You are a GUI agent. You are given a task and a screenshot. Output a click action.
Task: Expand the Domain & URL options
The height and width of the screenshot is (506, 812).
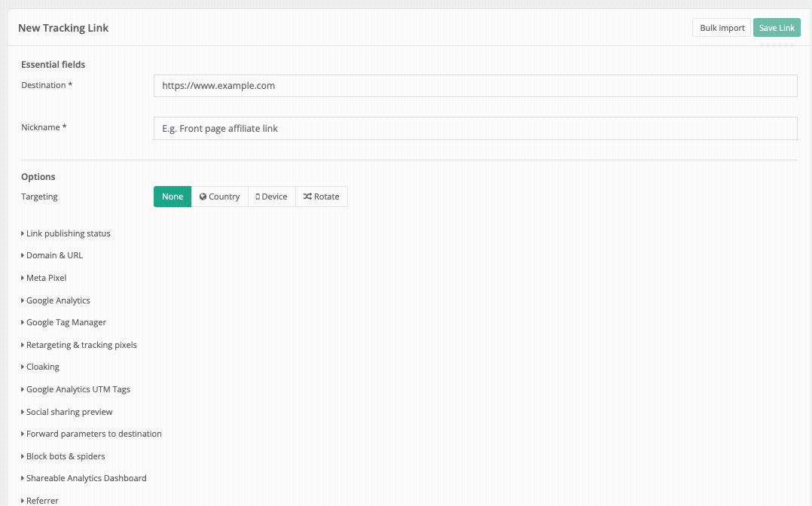tap(53, 255)
